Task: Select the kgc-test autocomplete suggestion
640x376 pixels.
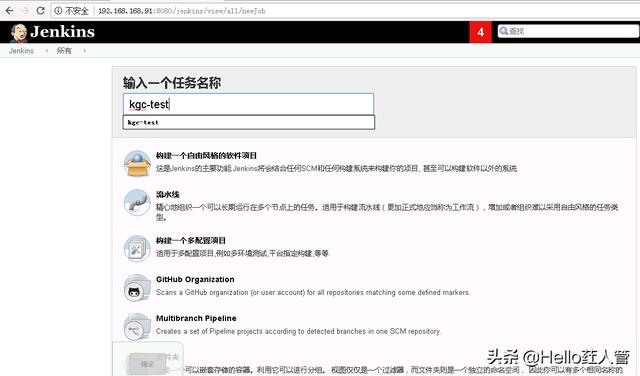Action: [249, 122]
